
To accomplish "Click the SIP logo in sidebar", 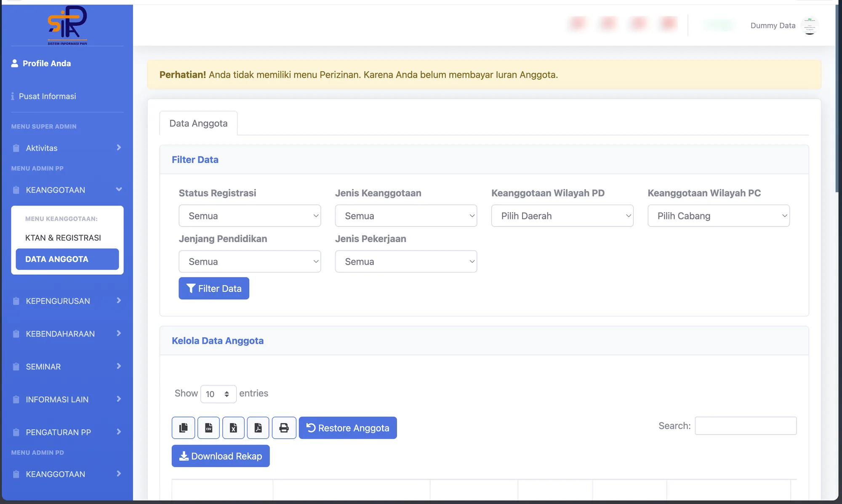I will [67, 25].
